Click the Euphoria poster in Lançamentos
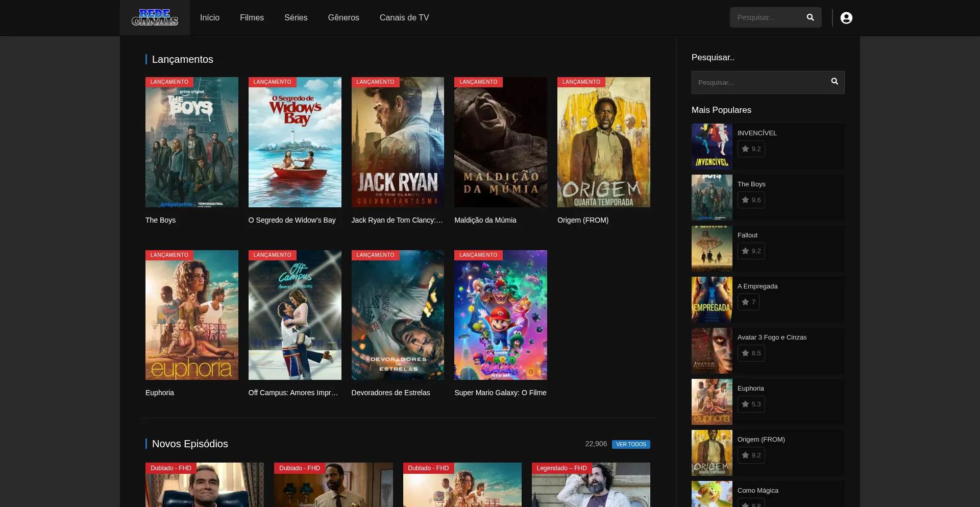The image size is (980, 507). tap(192, 315)
